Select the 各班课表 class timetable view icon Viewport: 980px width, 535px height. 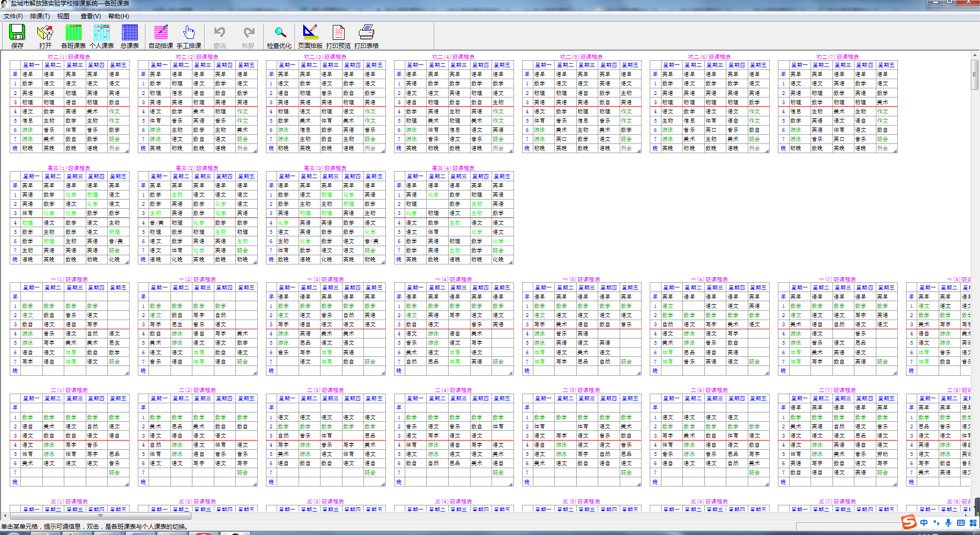tap(73, 33)
